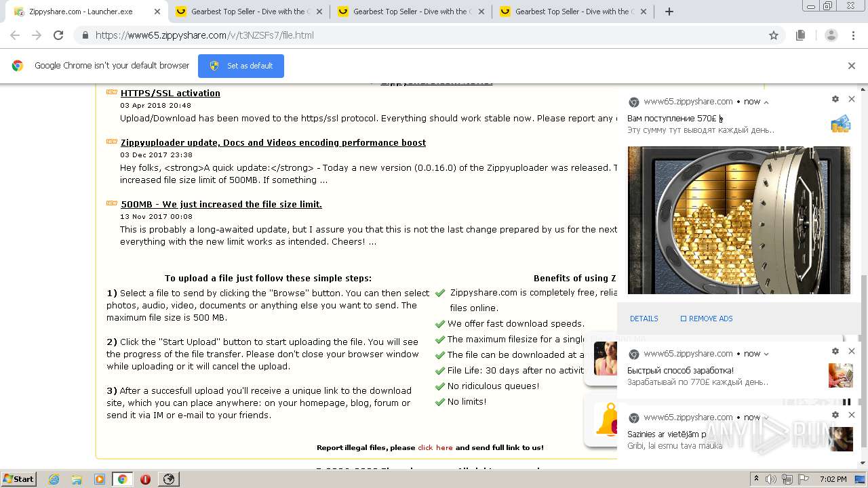Bookmark this page with star icon

774,35
